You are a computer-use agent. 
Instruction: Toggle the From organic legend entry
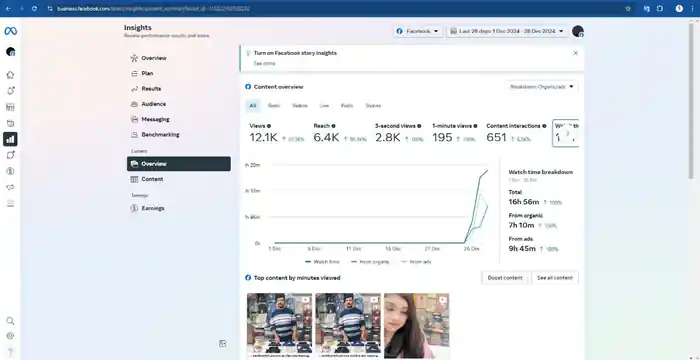370,262
